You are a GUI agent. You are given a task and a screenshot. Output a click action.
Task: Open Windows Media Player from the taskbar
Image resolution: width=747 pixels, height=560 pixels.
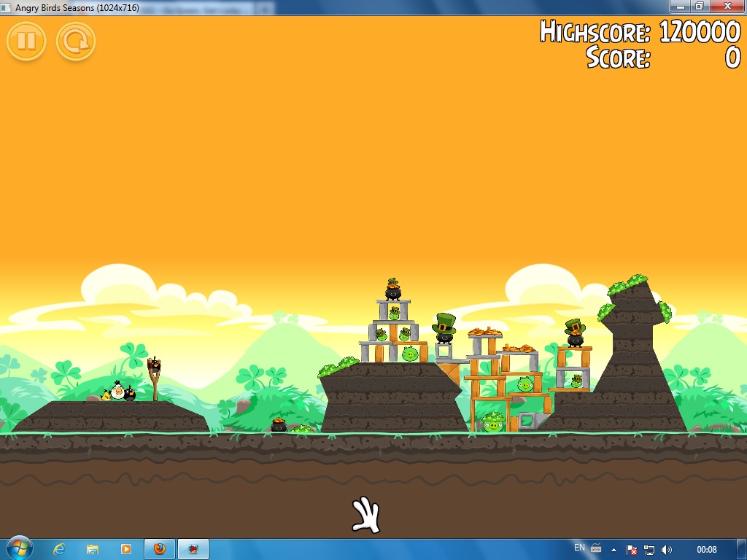click(x=125, y=548)
